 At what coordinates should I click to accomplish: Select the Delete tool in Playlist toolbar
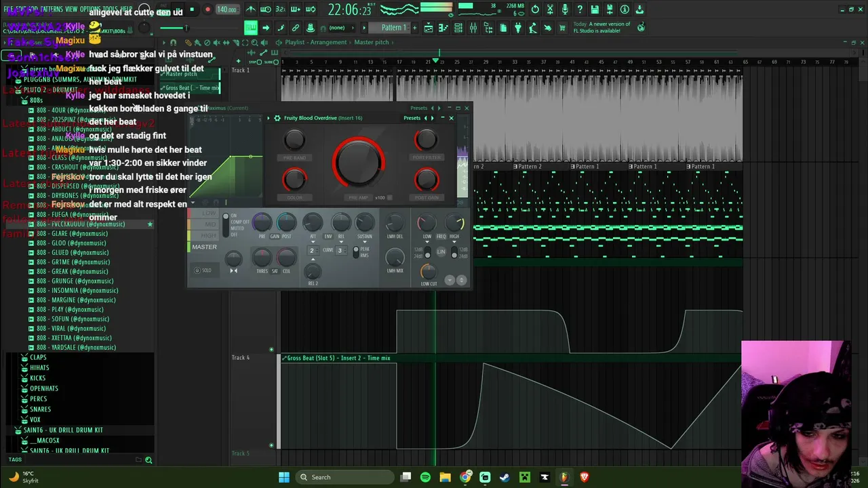coord(208,43)
